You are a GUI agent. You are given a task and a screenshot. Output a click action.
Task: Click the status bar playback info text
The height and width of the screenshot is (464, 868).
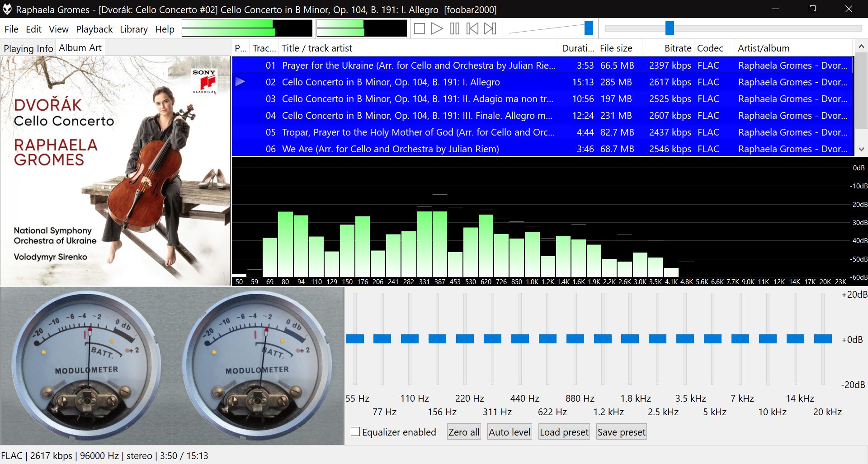point(104,455)
